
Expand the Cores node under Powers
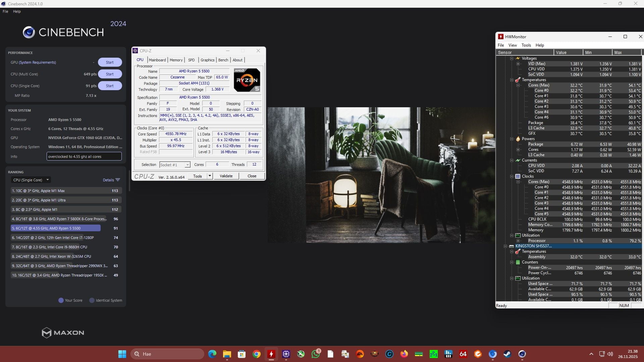[x=518, y=149]
